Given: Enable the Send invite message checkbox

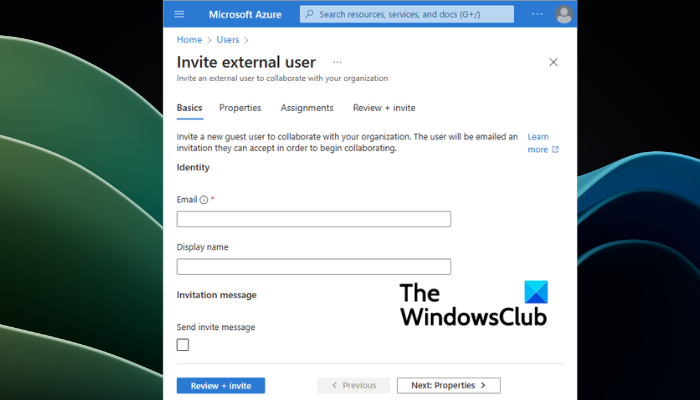Looking at the screenshot, I should (x=183, y=345).
